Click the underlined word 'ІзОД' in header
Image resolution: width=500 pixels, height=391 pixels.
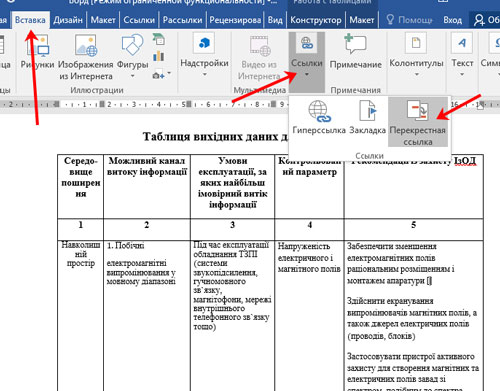click(x=465, y=161)
